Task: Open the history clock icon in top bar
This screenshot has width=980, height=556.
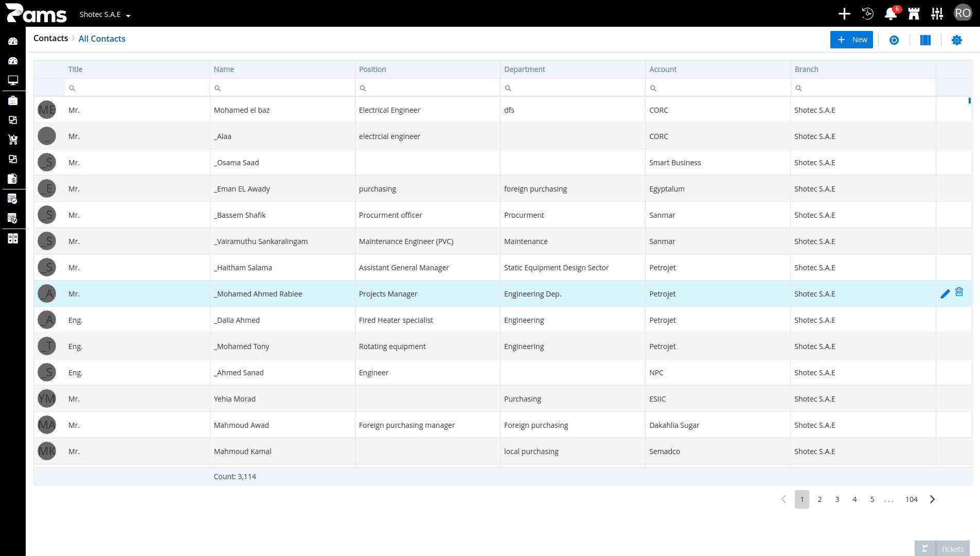Action: [x=868, y=14]
